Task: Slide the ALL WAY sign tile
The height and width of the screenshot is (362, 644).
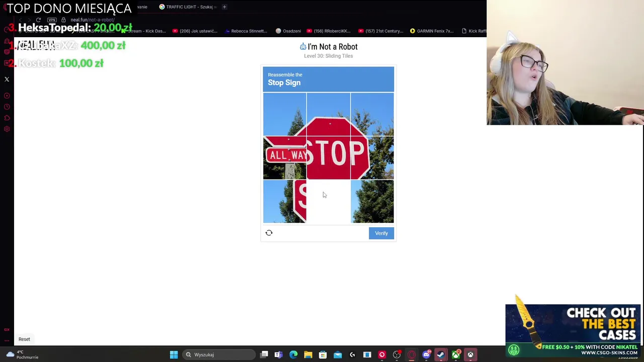Action: pyautogui.click(x=285, y=158)
